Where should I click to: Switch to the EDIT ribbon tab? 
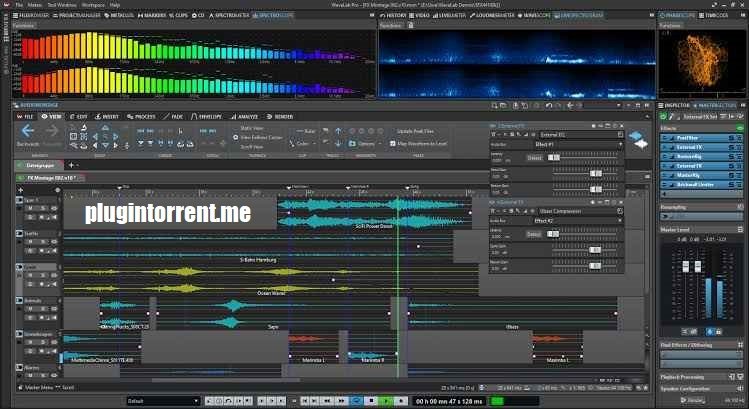(x=79, y=117)
